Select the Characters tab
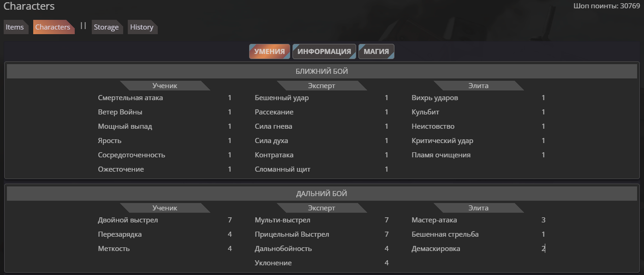This screenshot has width=644, height=275. point(54,27)
